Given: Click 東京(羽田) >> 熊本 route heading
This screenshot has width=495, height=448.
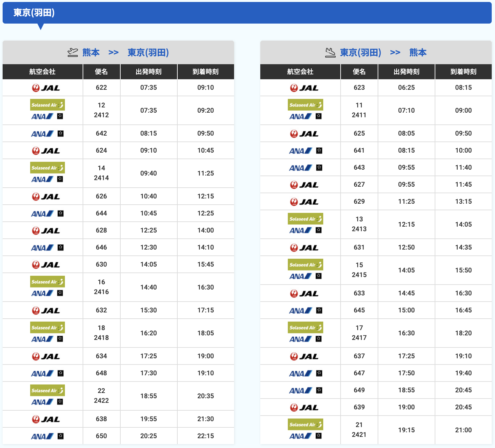Looking at the screenshot, I should (383, 52).
